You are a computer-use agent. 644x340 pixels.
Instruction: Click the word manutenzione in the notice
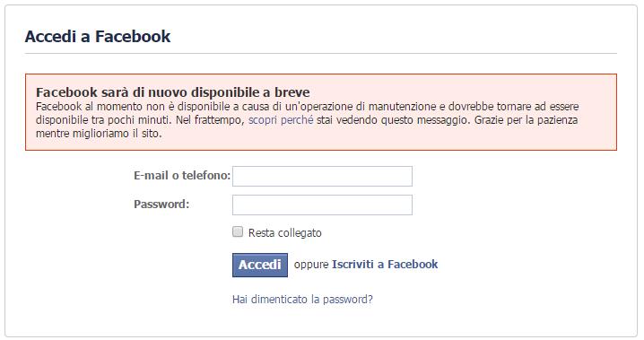click(x=402, y=107)
